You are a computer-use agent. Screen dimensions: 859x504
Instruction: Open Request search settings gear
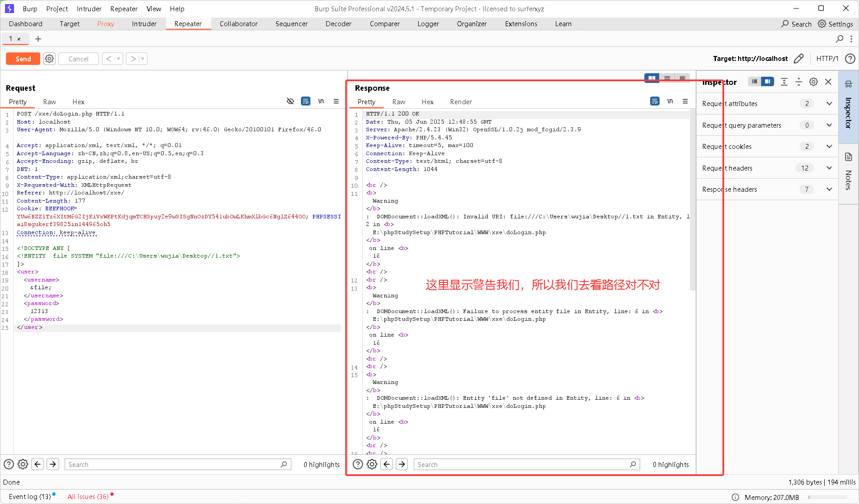[23, 464]
